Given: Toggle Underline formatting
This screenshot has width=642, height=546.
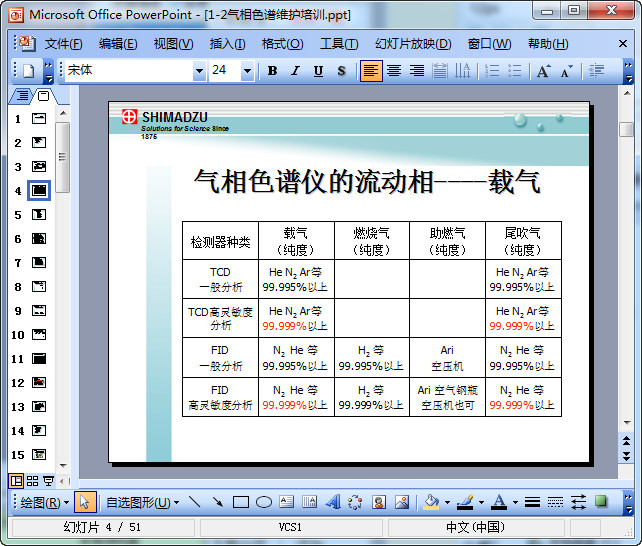Looking at the screenshot, I should coord(318,71).
